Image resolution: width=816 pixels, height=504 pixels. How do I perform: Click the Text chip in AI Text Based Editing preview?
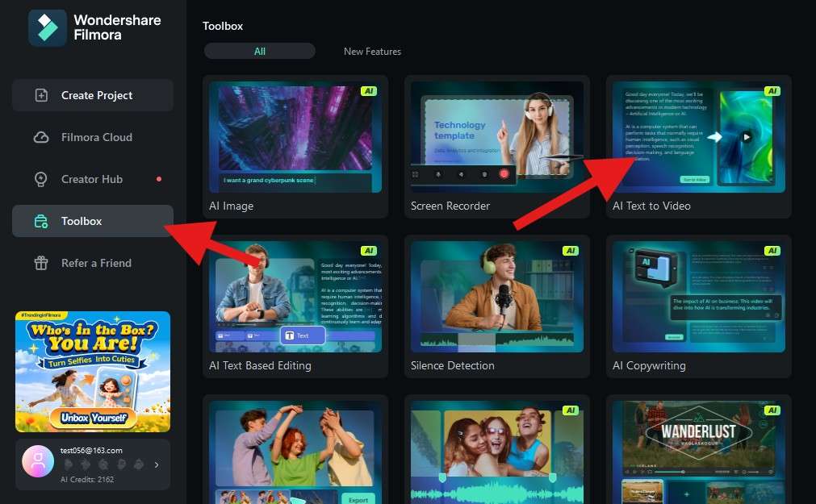[x=303, y=335]
